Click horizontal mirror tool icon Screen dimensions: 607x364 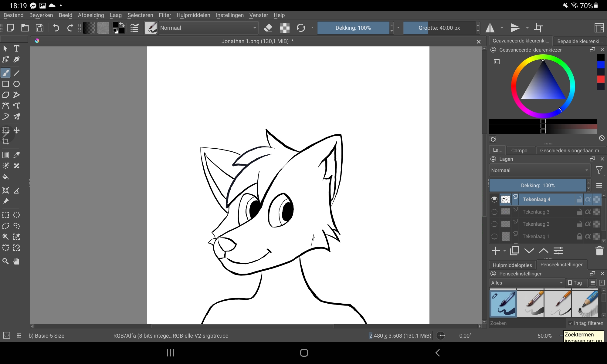(x=490, y=28)
